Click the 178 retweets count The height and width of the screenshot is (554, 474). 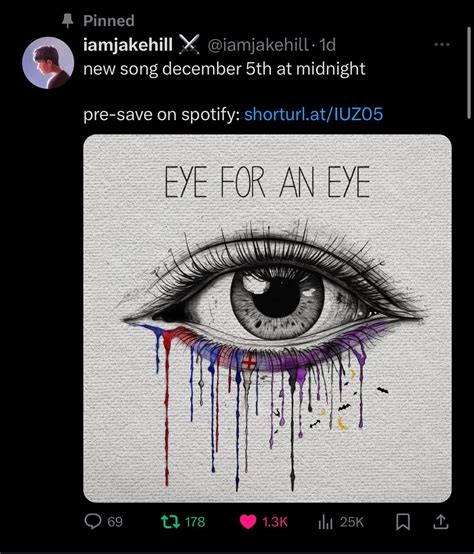[x=195, y=522]
